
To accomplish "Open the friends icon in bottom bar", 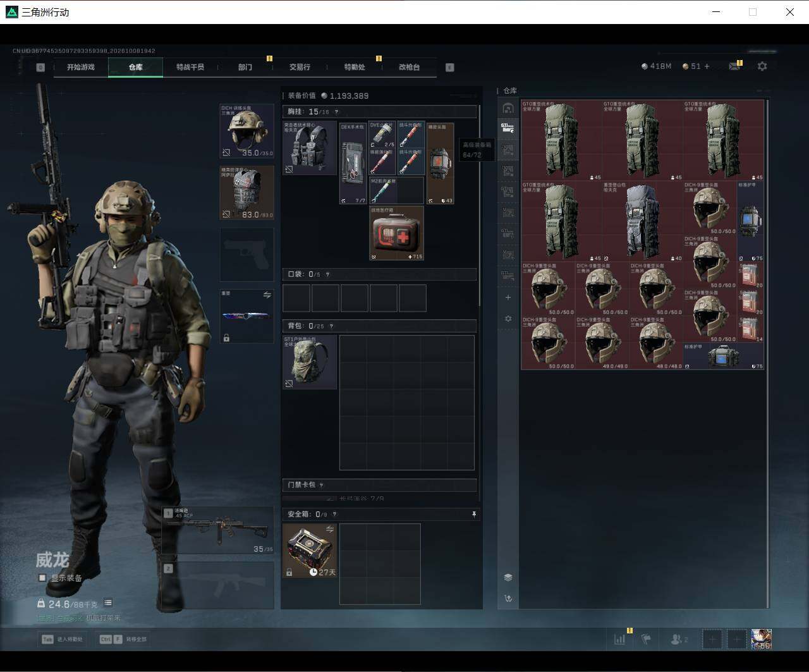I will click(679, 639).
